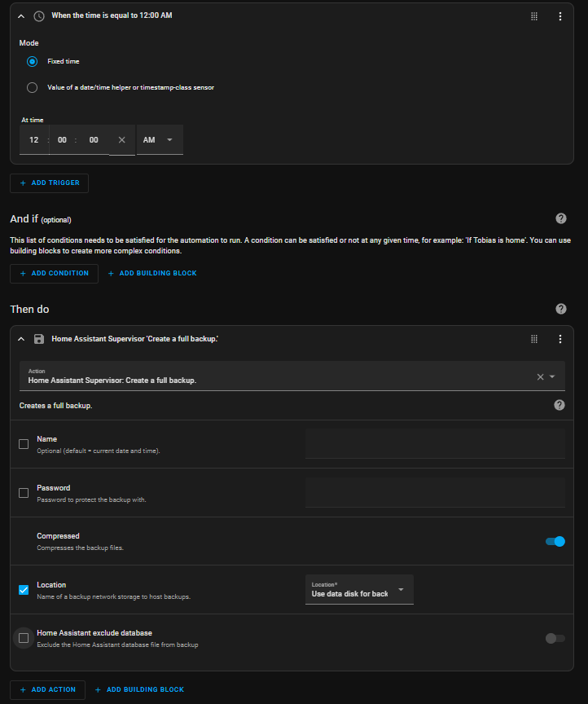Viewport: 588px width, 704px height.
Task: Click the backup Name text field
Action: click(435, 444)
